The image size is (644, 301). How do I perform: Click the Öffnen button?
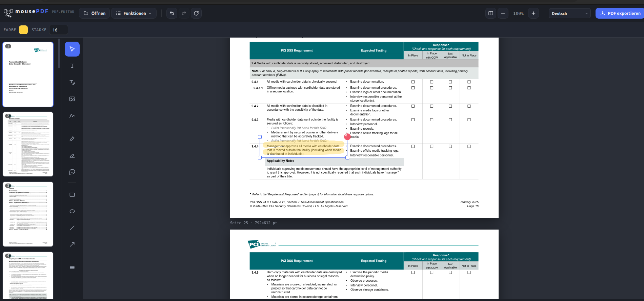click(95, 13)
